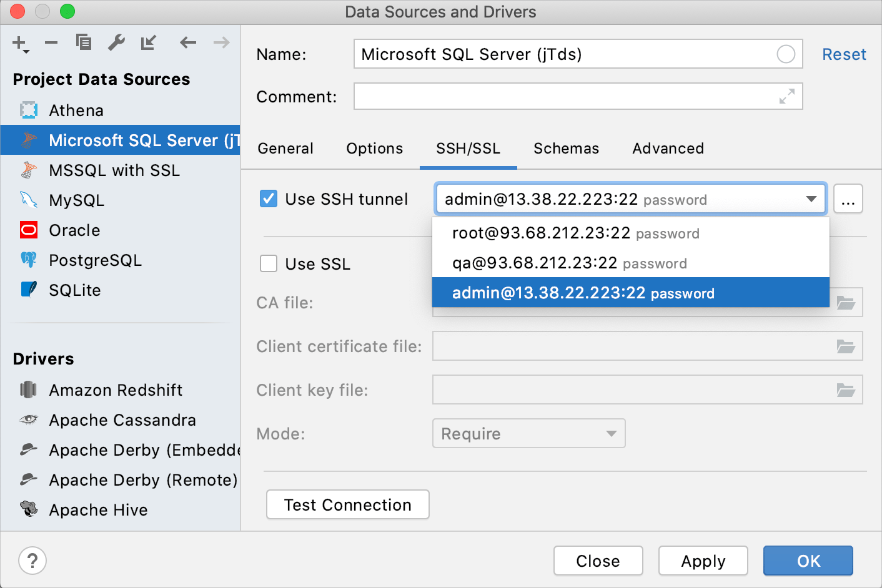Remove selected data source with minus icon
Image resolution: width=882 pixels, height=588 pixels.
(51, 42)
